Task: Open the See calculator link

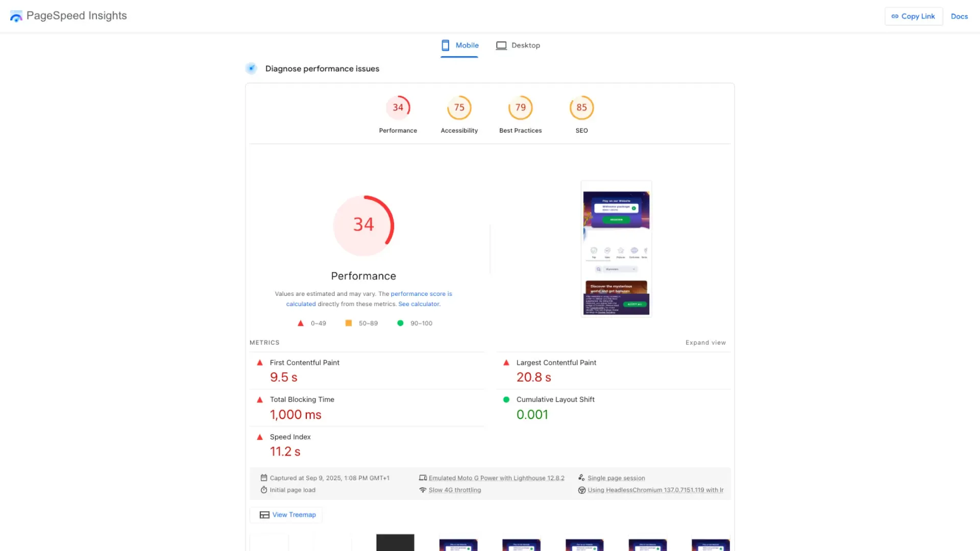Action: pyautogui.click(x=419, y=304)
